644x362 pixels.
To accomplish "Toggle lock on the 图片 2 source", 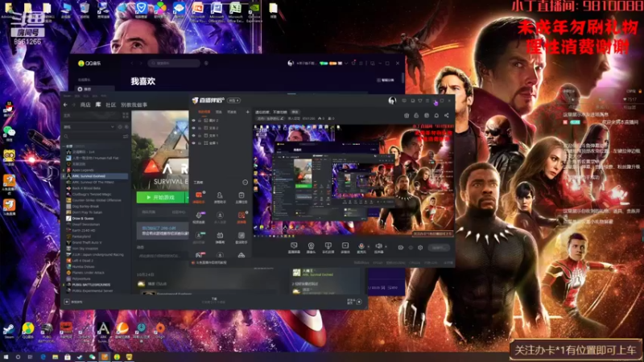I will (x=200, y=121).
